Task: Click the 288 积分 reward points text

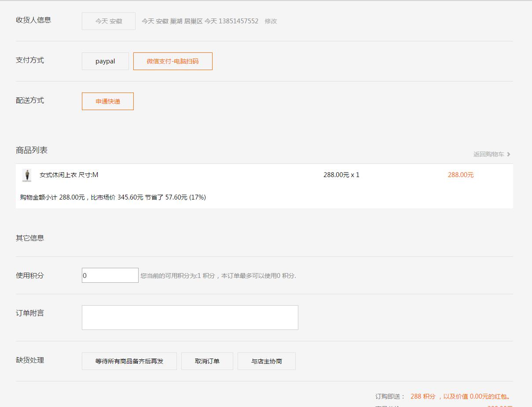Action: [x=423, y=396]
